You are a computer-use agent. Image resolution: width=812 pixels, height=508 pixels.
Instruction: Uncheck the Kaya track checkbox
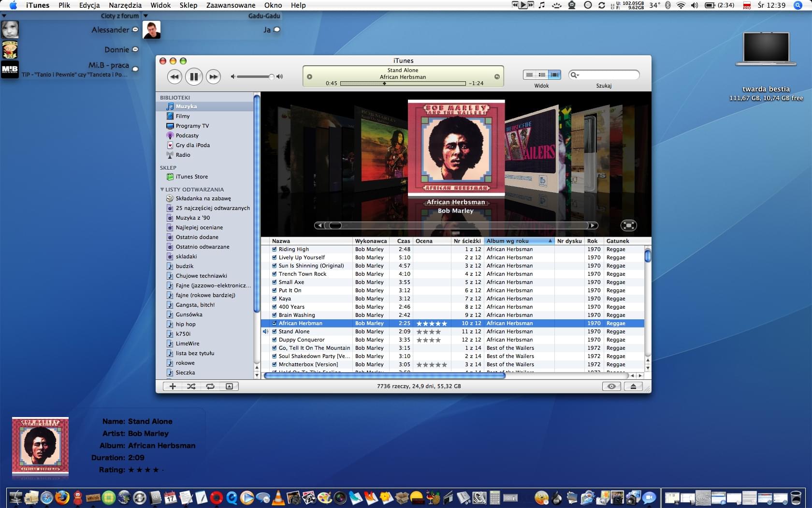coord(274,299)
